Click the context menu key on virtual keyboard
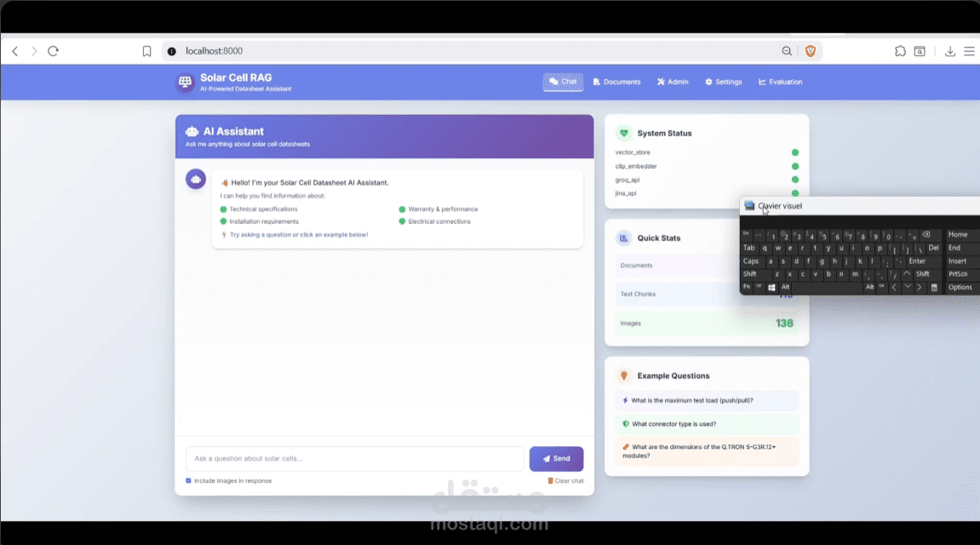Viewport: 980px width, 545px height. coord(934,288)
